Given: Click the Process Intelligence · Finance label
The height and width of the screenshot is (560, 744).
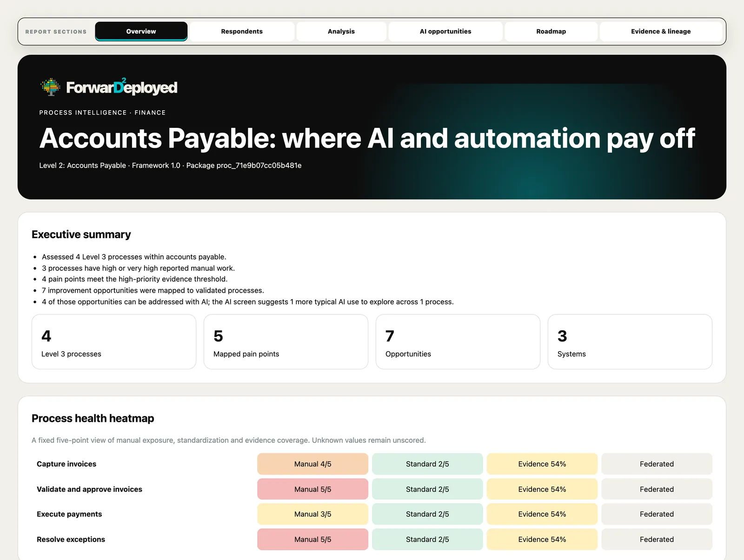Looking at the screenshot, I should tap(102, 113).
